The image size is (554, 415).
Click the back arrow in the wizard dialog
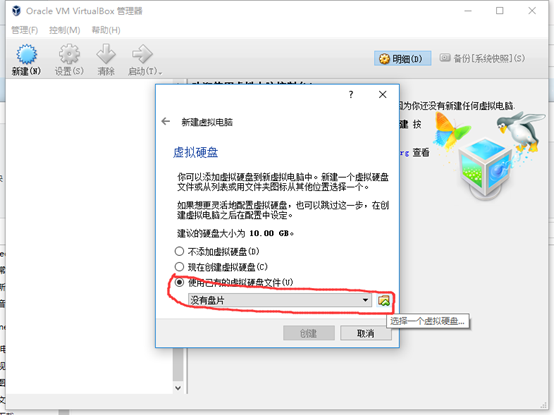click(x=166, y=121)
